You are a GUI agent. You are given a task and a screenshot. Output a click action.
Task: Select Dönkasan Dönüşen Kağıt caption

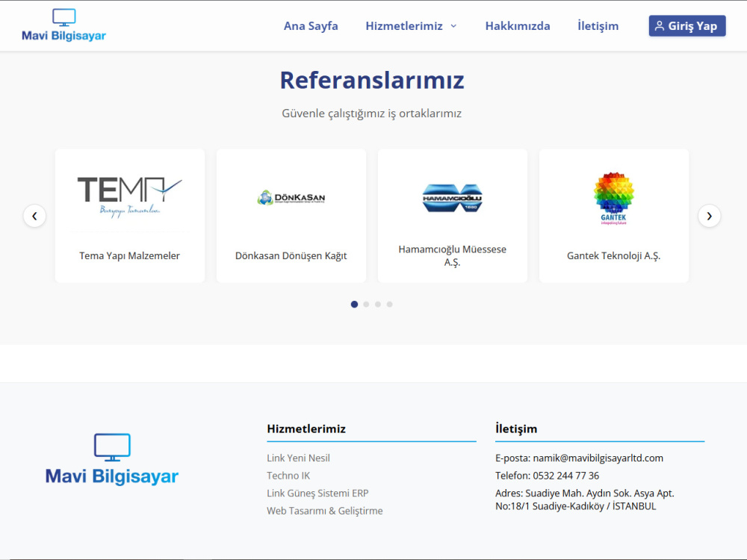tap(291, 255)
